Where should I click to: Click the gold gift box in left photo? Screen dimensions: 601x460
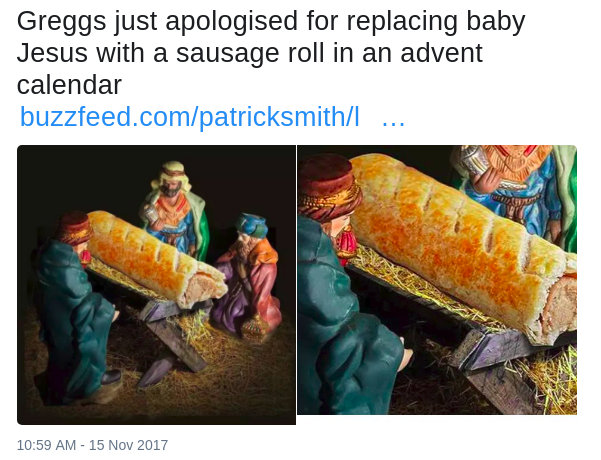pyautogui.click(x=254, y=329)
